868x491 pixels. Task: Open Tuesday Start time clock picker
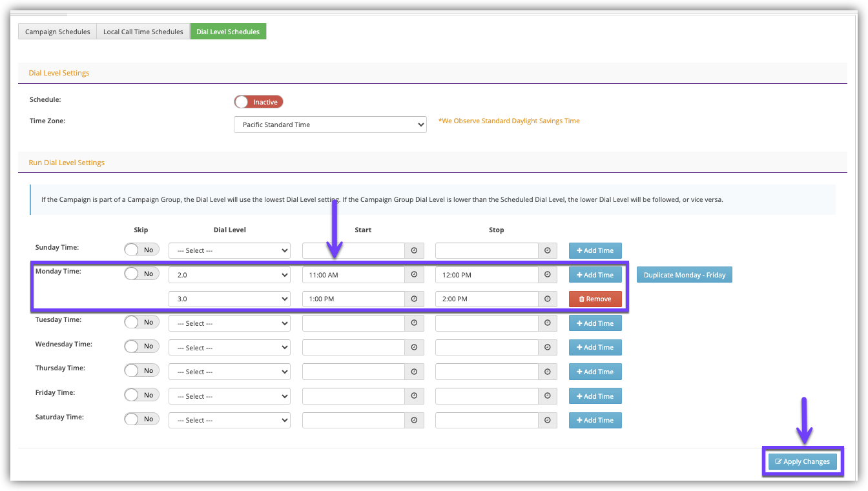(414, 323)
